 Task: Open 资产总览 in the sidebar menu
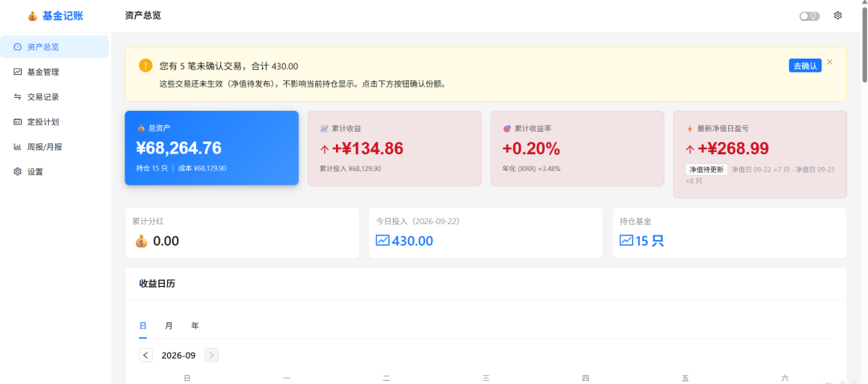(x=55, y=47)
